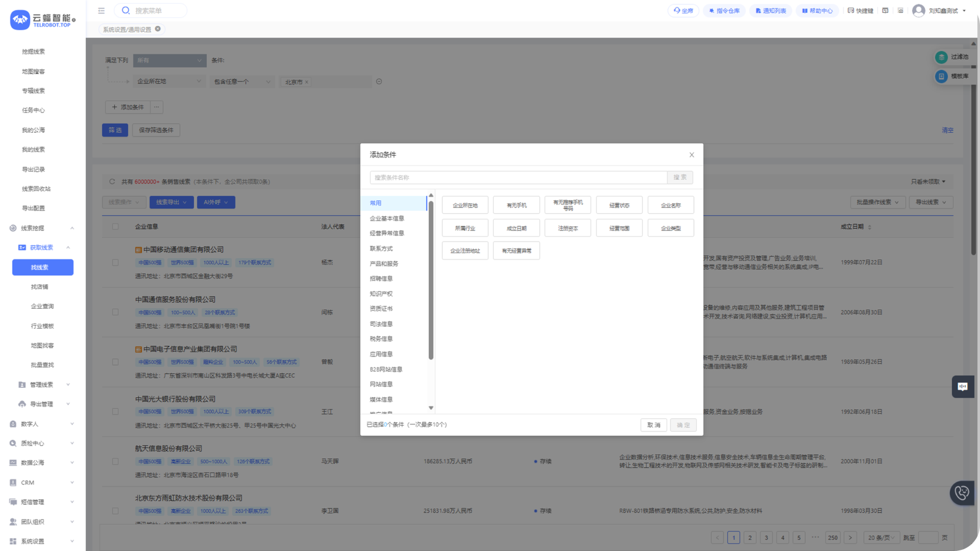Click the window layout icon beside 快捷键
The width and height of the screenshot is (980, 551).
click(885, 11)
